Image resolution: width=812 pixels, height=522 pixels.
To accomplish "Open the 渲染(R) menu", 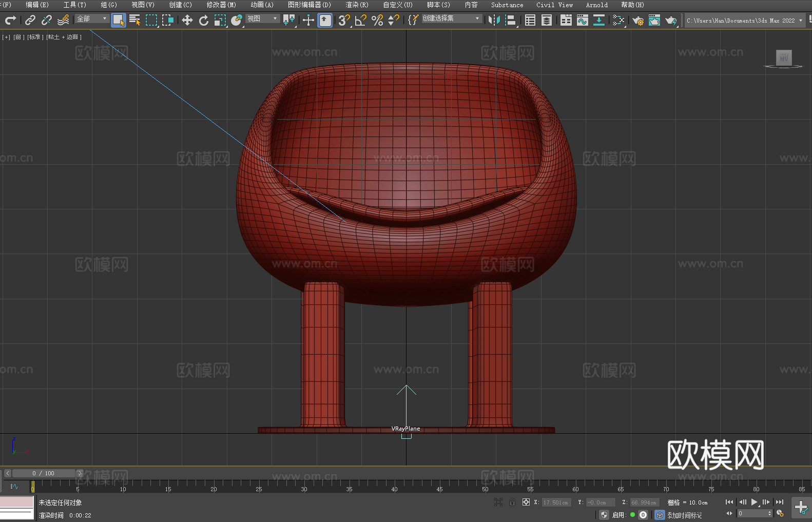I will click(x=357, y=5).
